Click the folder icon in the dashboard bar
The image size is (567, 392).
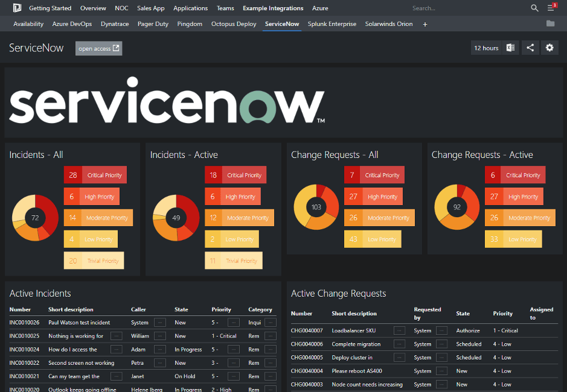click(550, 24)
